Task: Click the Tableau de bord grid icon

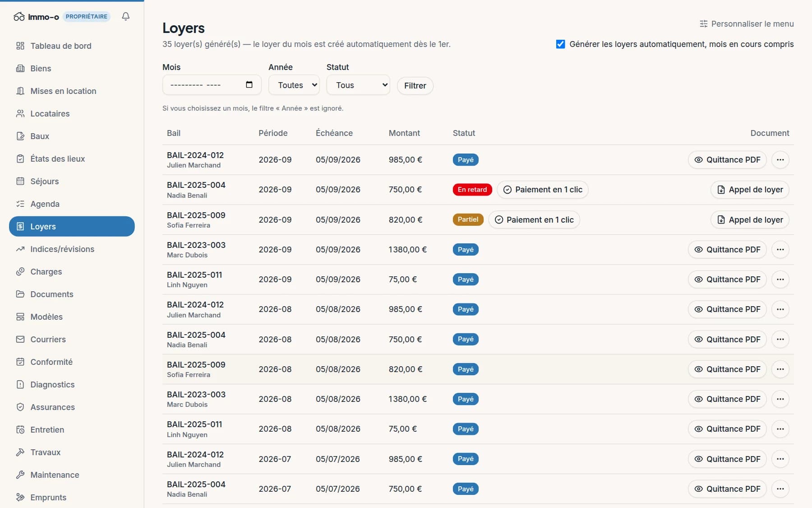Action: (x=20, y=46)
